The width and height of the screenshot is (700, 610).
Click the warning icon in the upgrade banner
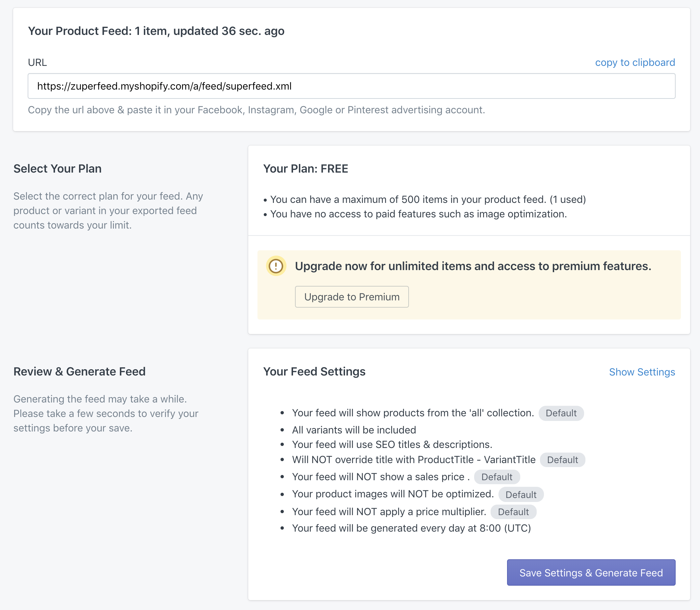pyautogui.click(x=276, y=266)
